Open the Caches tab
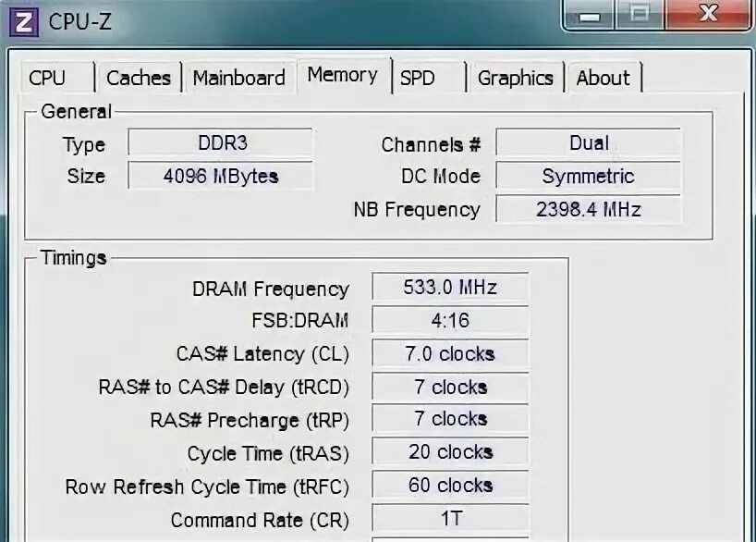This screenshot has width=756, height=542. 139,78
